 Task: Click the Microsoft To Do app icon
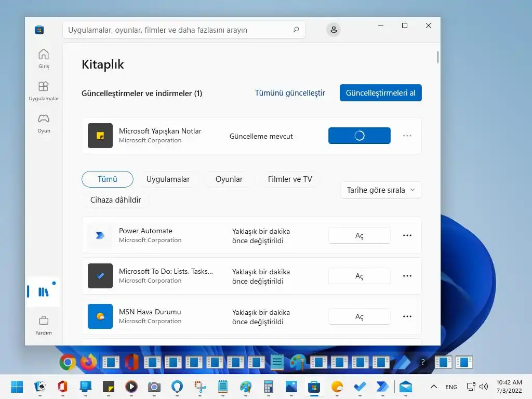[100, 276]
